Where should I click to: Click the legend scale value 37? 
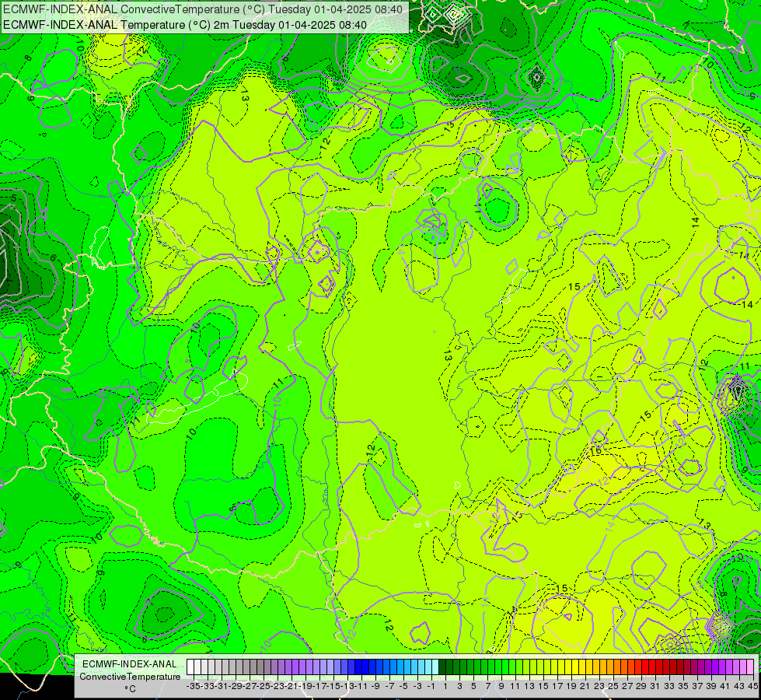(x=698, y=687)
